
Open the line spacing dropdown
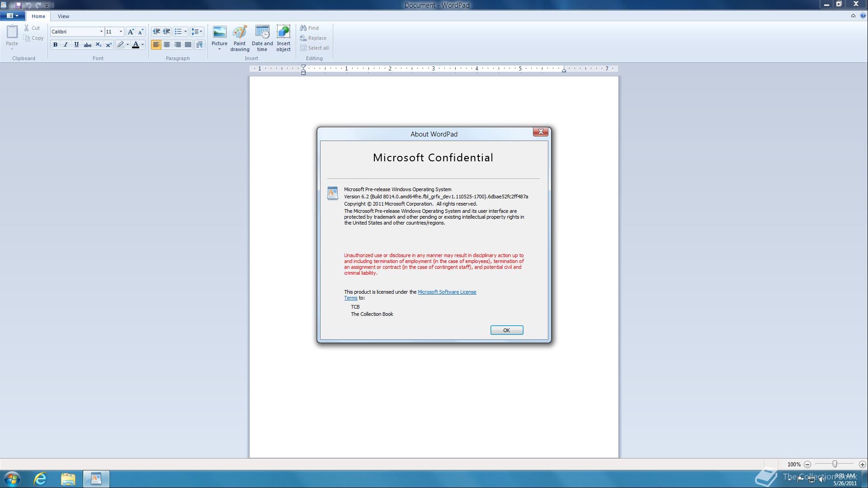tap(197, 32)
